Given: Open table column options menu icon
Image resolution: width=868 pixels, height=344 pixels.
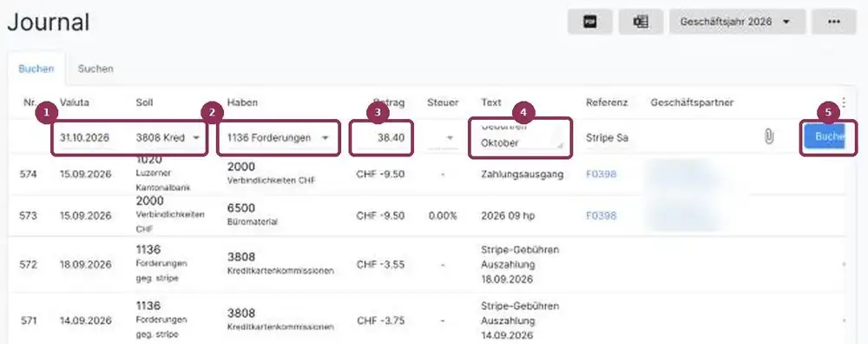Looking at the screenshot, I should [x=844, y=103].
